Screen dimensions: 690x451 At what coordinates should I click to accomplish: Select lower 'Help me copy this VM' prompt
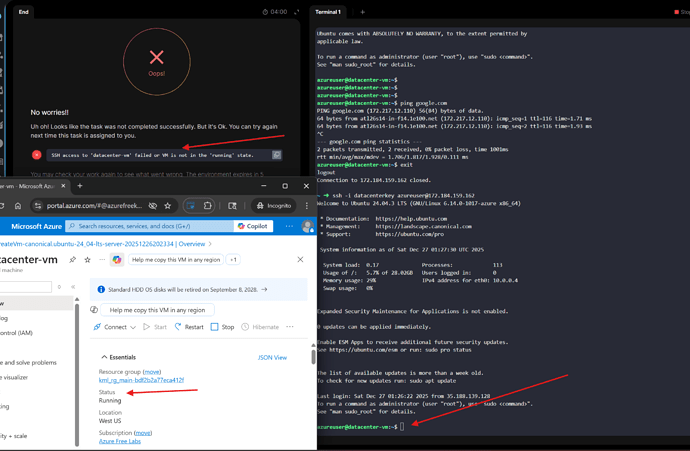pyautogui.click(x=157, y=310)
